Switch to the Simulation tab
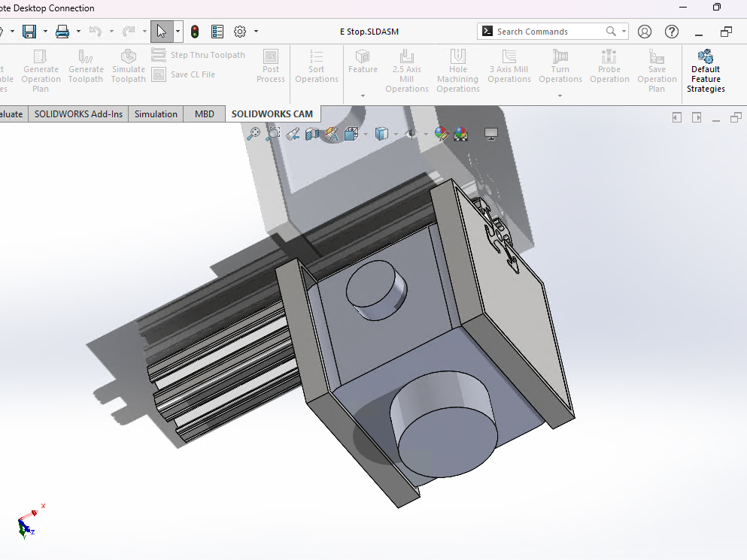The height and width of the screenshot is (560, 747). pos(156,114)
